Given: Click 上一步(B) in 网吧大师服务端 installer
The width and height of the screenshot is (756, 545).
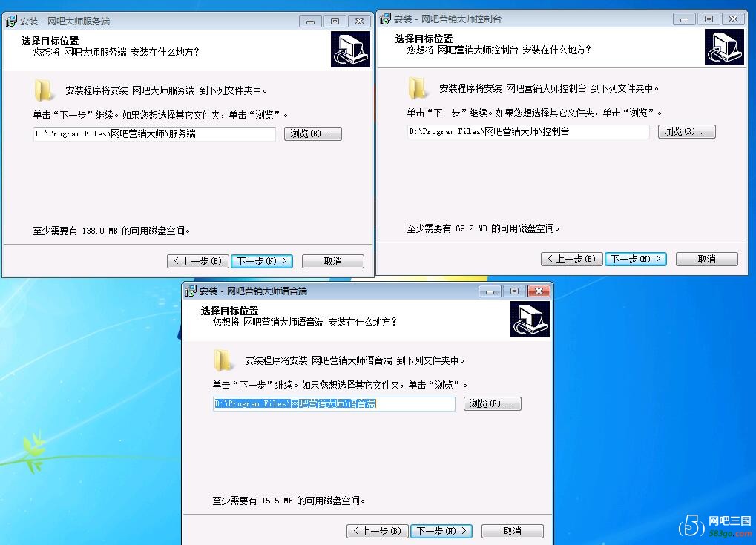Looking at the screenshot, I should click(x=197, y=261).
